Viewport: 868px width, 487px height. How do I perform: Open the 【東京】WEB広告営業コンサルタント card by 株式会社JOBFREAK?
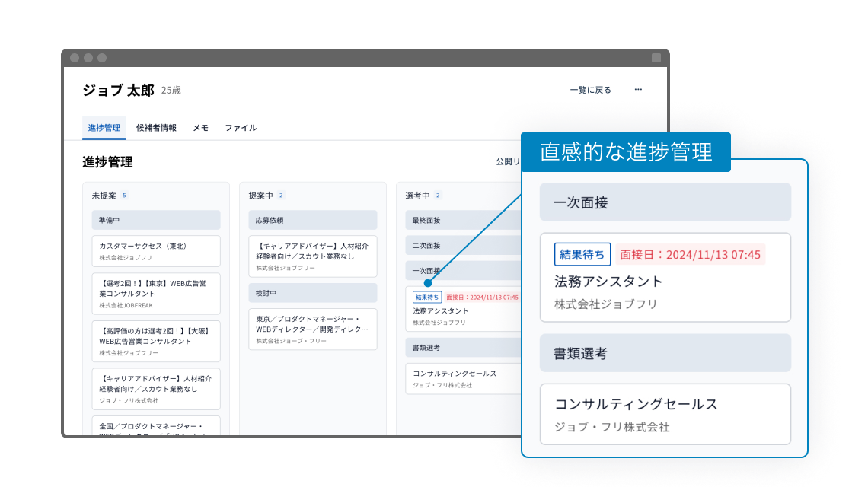(x=156, y=294)
